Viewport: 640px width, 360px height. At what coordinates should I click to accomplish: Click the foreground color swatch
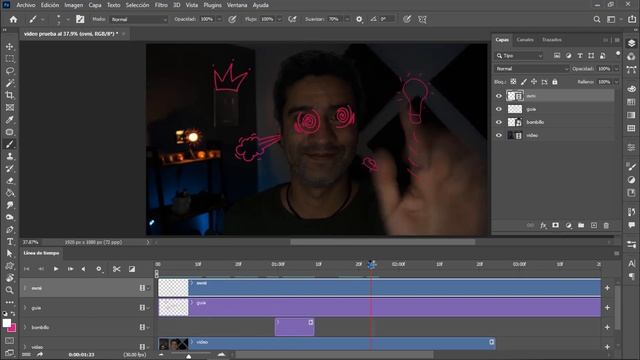point(7,323)
